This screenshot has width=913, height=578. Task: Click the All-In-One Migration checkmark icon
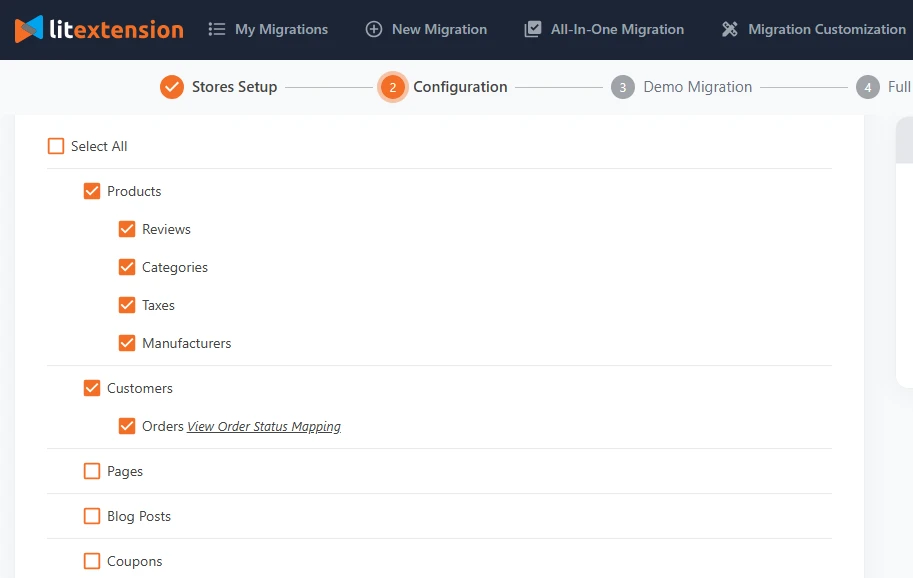point(533,29)
